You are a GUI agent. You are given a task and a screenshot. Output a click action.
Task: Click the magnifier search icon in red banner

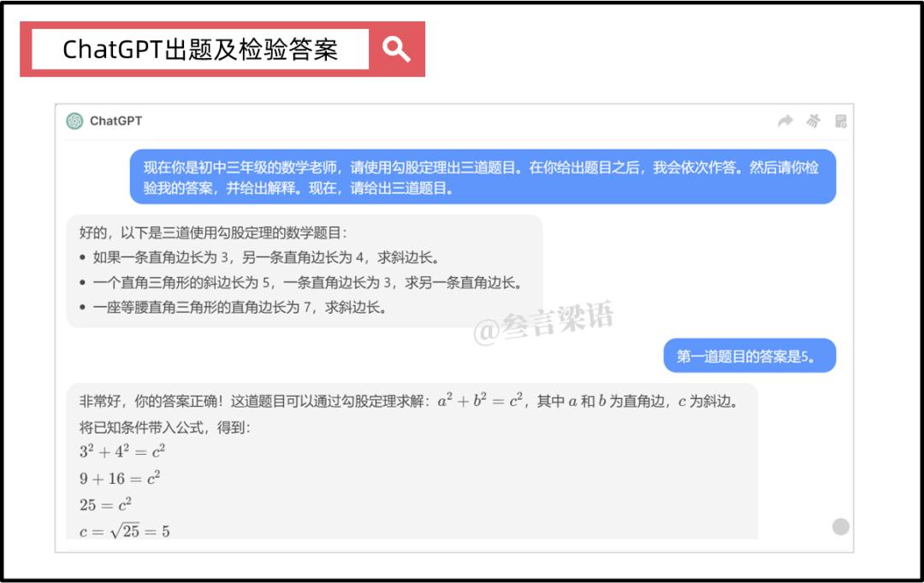396,49
